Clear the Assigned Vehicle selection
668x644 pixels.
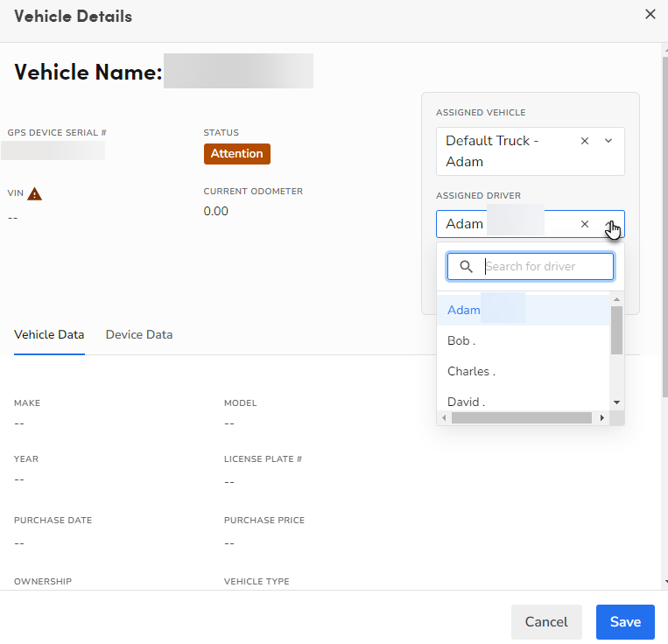click(x=585, y=141)
